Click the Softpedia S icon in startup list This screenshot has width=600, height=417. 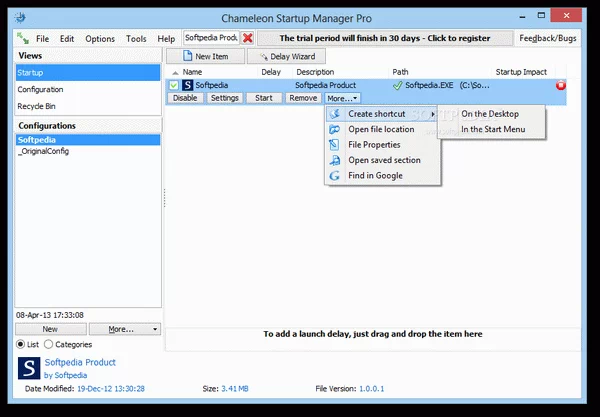point(187,85)
